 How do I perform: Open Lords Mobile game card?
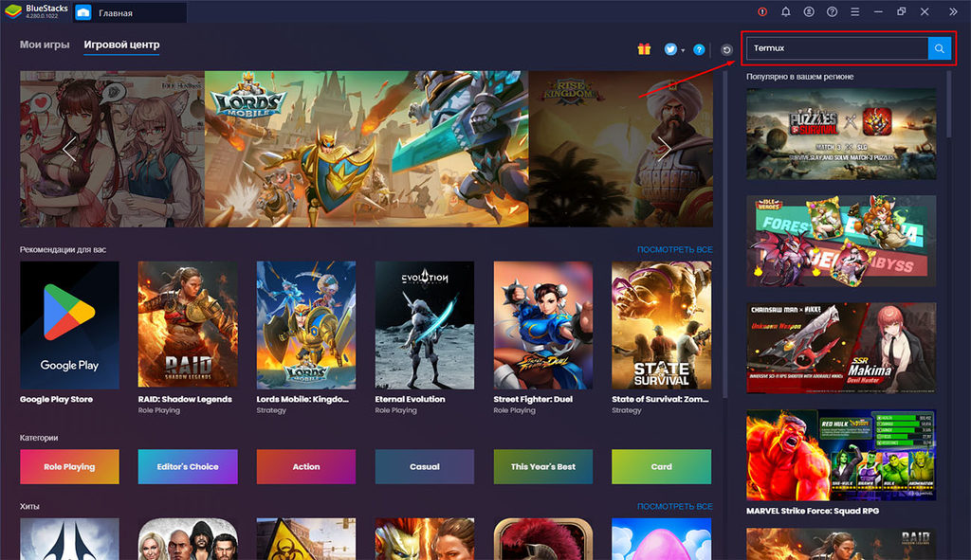pos(306,325)
